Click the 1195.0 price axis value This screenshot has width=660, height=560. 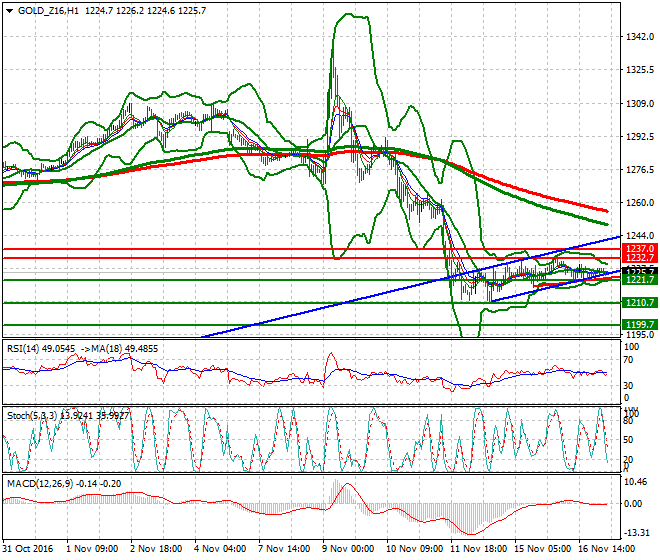tap(640, 335)
